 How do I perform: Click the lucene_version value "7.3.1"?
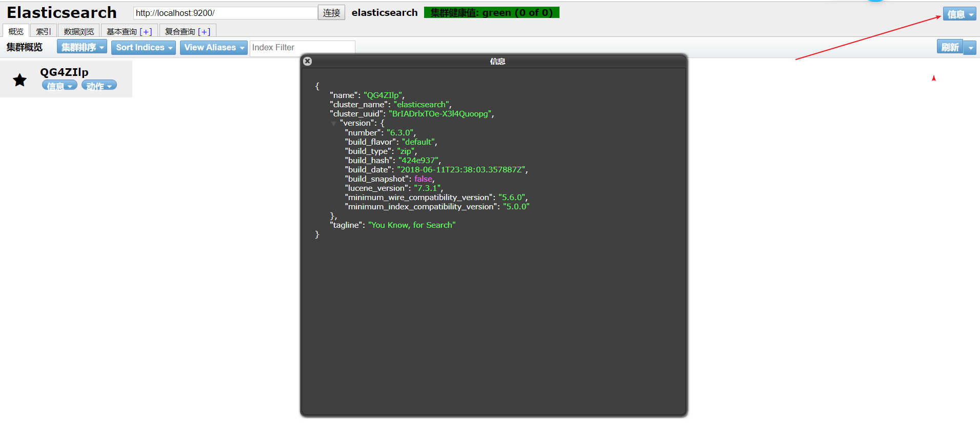click(x=427, y=188)
